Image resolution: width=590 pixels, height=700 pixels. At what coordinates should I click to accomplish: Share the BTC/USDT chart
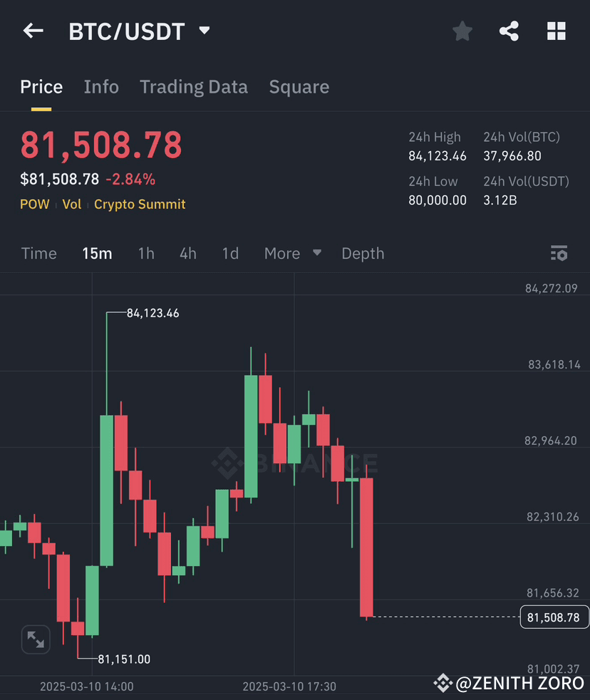click(509, 31)
